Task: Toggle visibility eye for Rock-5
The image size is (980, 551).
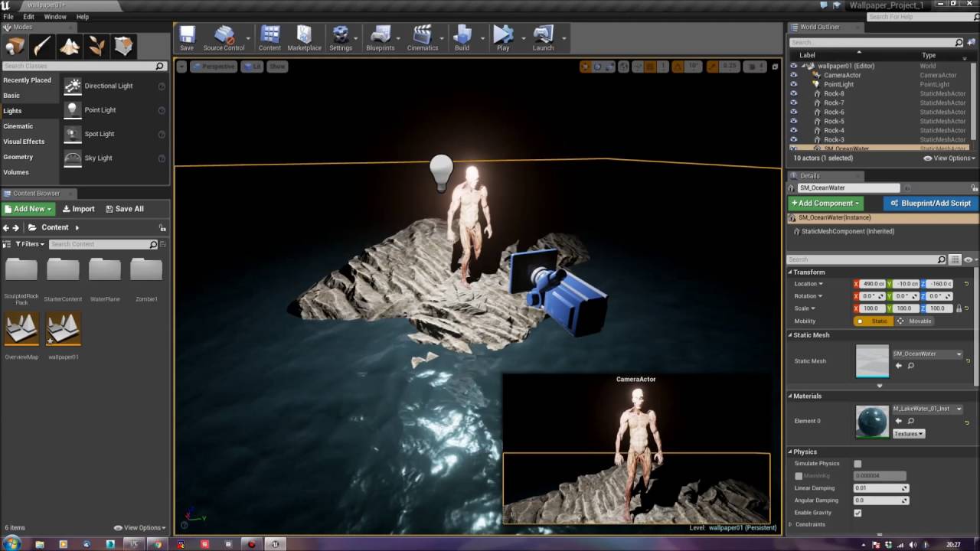Action: tap(793, 121)
